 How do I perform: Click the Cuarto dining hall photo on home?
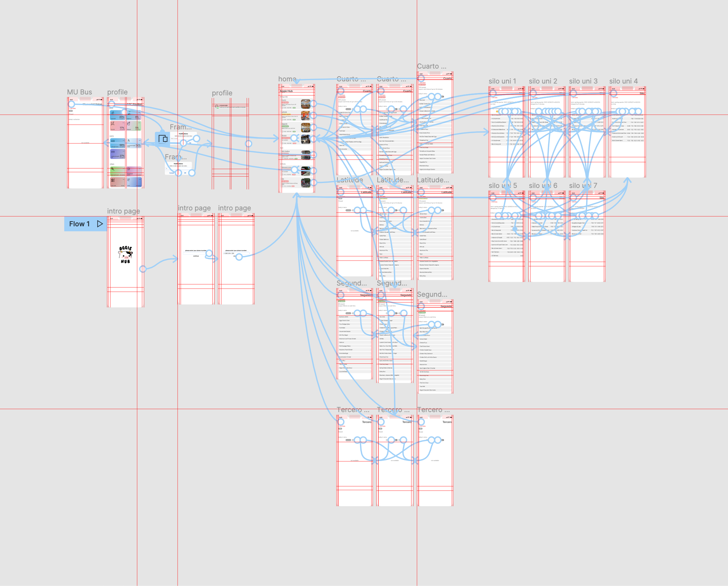pos(305,104)
